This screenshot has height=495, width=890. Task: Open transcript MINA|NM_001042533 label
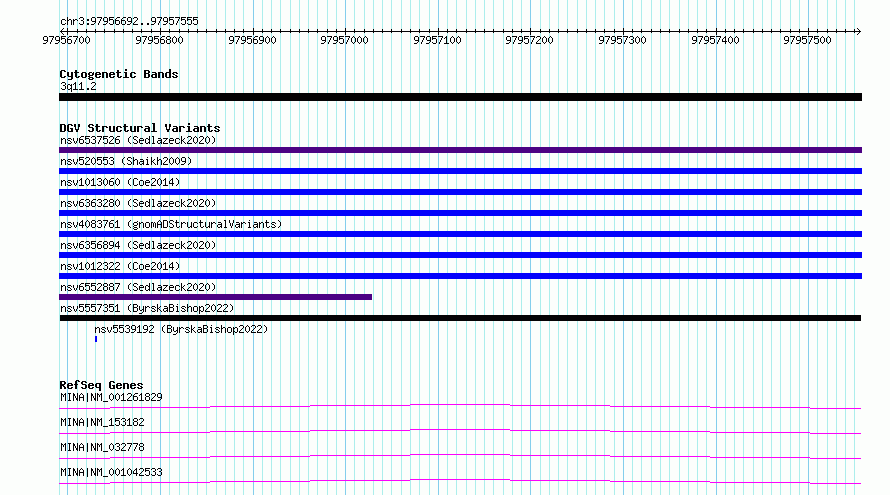point(111,472)
